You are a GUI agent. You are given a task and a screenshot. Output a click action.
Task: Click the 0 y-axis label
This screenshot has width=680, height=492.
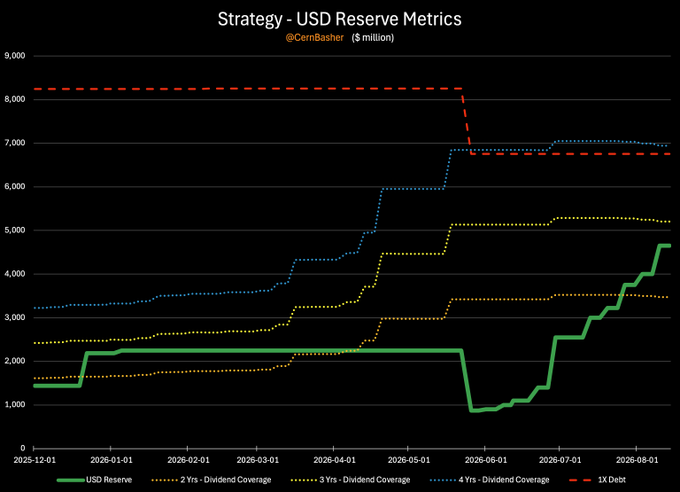[x=23, y=448]
